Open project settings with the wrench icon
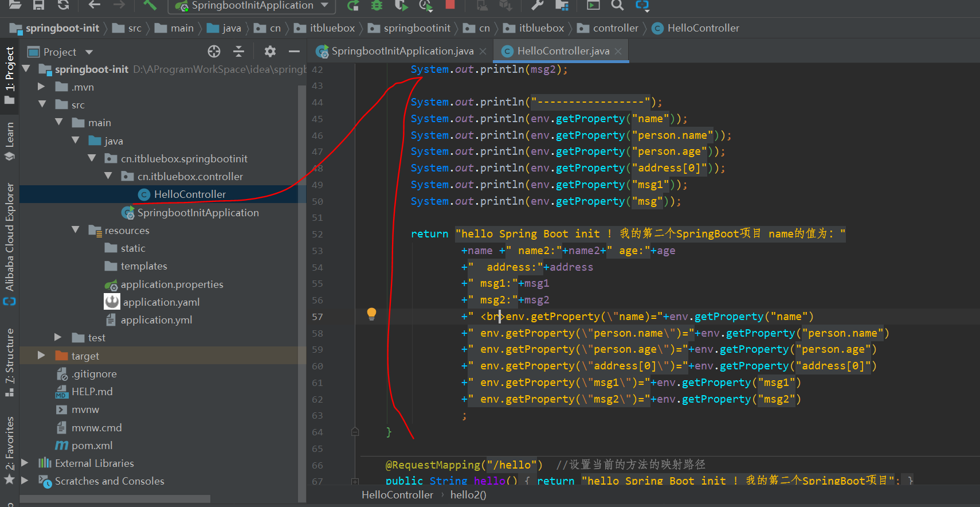This screenshot has height=507, width=980. click(x=537, y=5)
